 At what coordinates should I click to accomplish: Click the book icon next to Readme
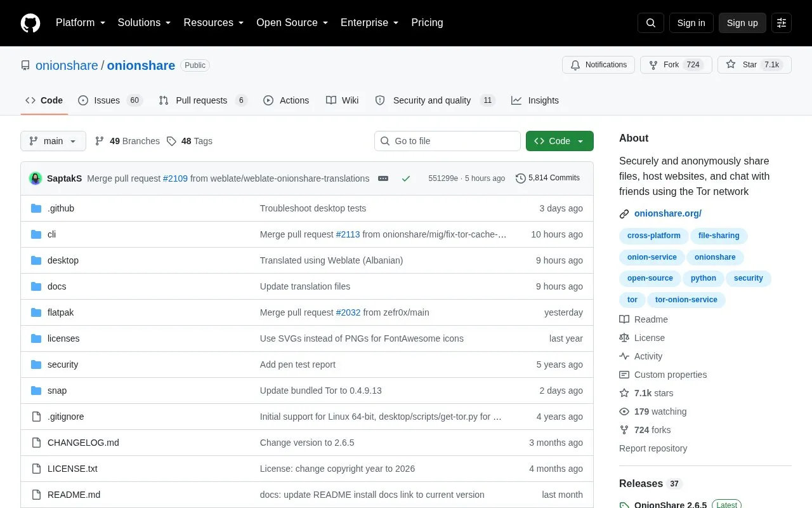coord(624,319)
